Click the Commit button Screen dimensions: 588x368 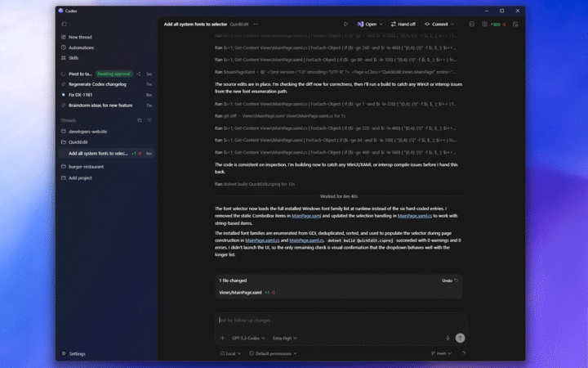click(x=436, y=24)
